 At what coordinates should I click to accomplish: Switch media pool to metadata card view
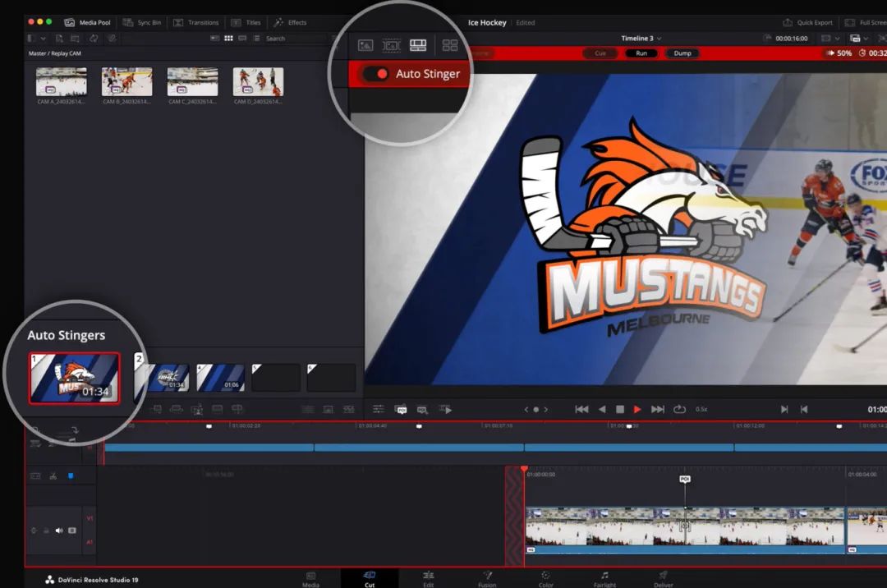pyautogui.click(x=214, y=39)
